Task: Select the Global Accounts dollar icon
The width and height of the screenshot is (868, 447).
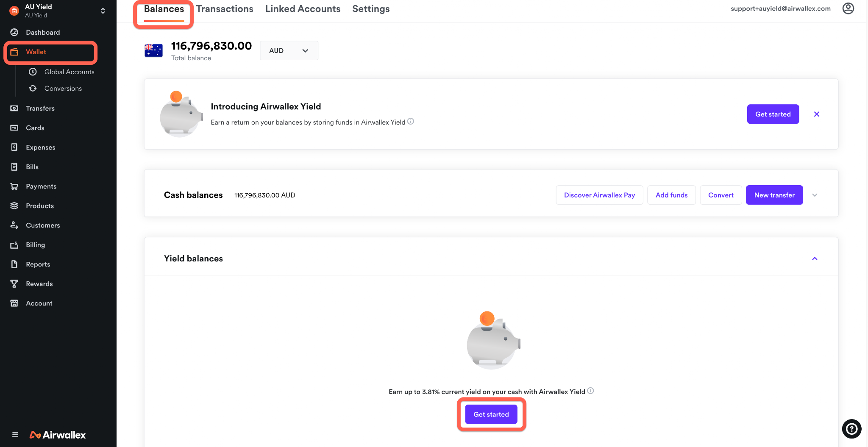Action: (33, 72)
